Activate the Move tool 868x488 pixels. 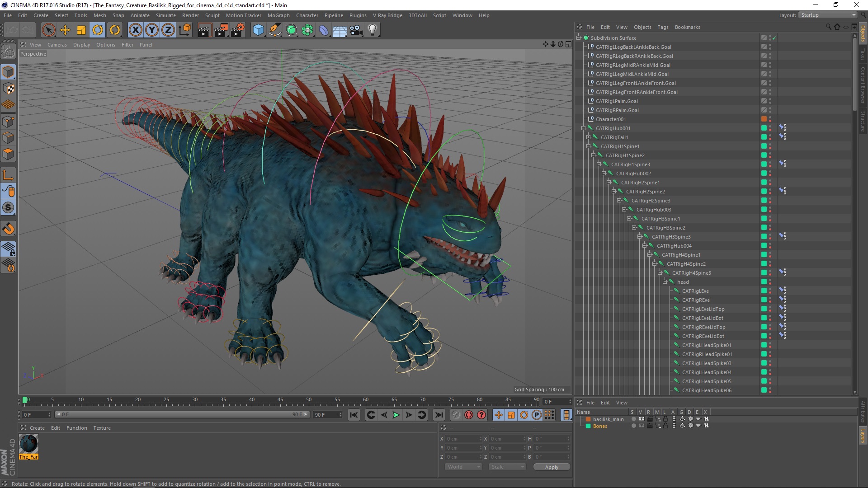click(x=65, y=30)
